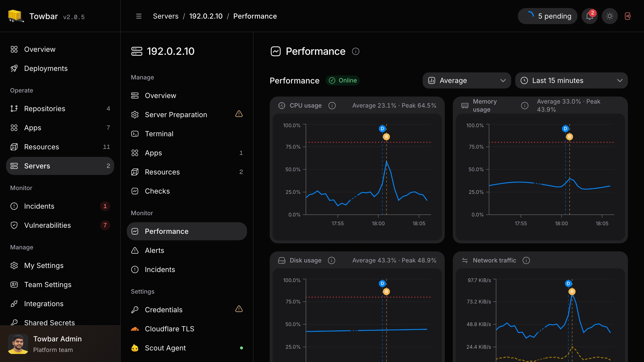Viewport: 644px width, 362px height.
Task: Open 192.0.2.10 breadcrumb link
Action: (206, 16)
